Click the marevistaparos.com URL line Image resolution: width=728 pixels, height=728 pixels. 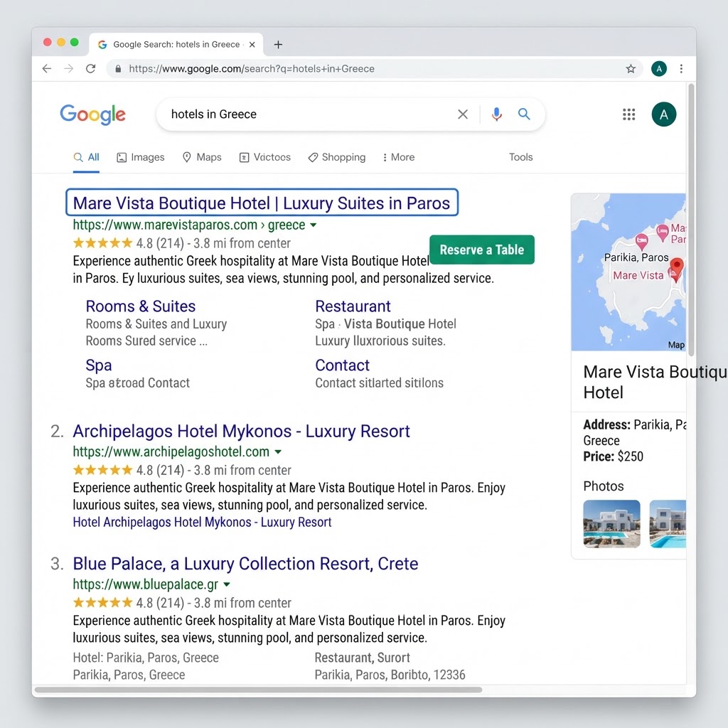189,225
